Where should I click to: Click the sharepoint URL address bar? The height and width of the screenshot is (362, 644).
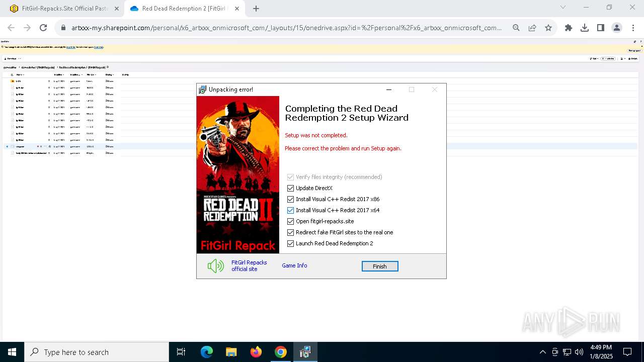point(286,28)
